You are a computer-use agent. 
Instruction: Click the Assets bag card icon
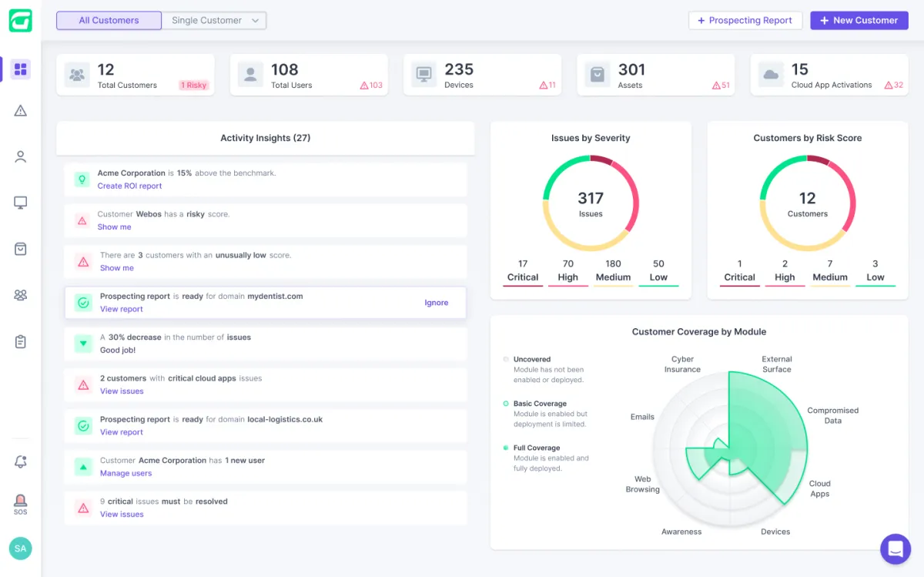tap(598, 75)
